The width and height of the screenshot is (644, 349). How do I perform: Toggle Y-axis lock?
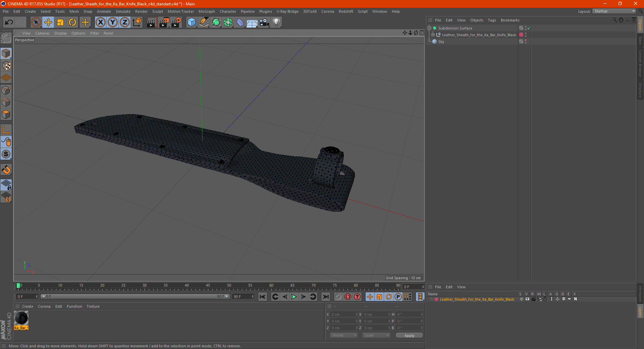113,22
